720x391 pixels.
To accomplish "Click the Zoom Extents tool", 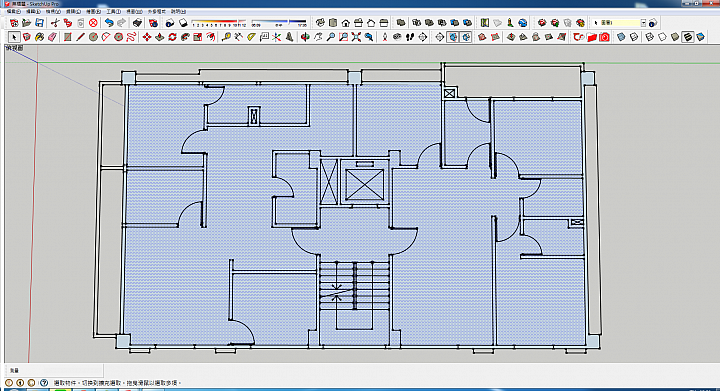I will pos(356,37).
